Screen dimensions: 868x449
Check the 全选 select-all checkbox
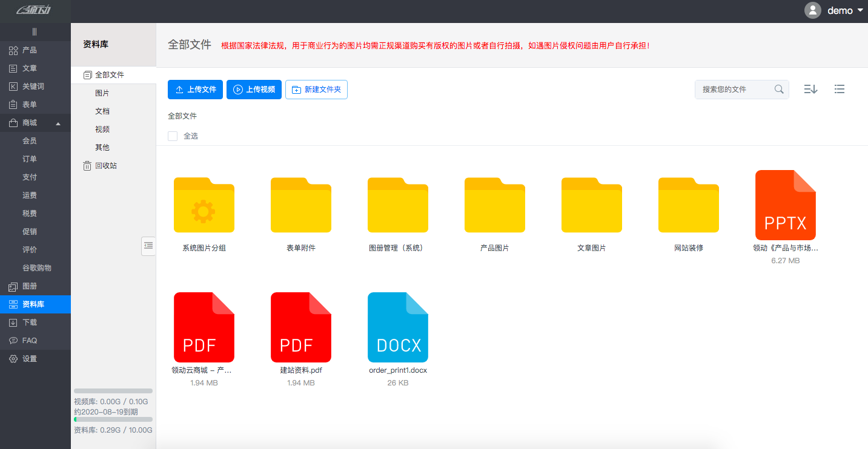[x=173, y=136]
